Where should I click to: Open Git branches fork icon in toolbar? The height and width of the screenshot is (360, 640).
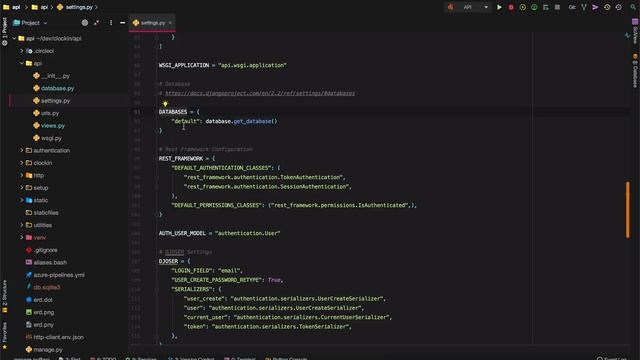click(x=584, y=7)
